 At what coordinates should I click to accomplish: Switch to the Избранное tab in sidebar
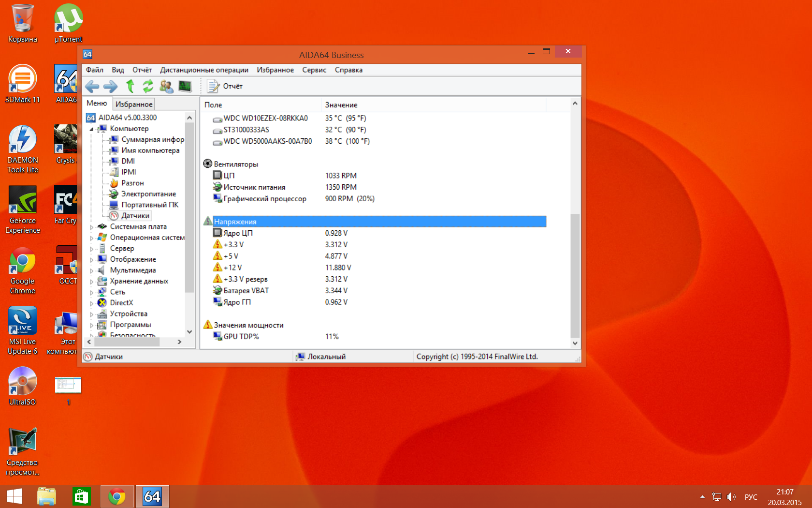pyautogui.click(x=134, y=104)
